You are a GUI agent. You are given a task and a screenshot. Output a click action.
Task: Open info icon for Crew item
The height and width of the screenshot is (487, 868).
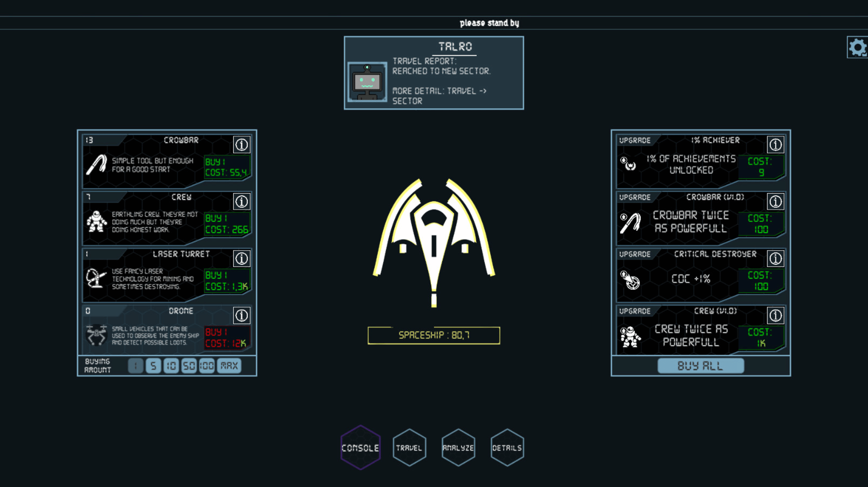coord(241,201)
